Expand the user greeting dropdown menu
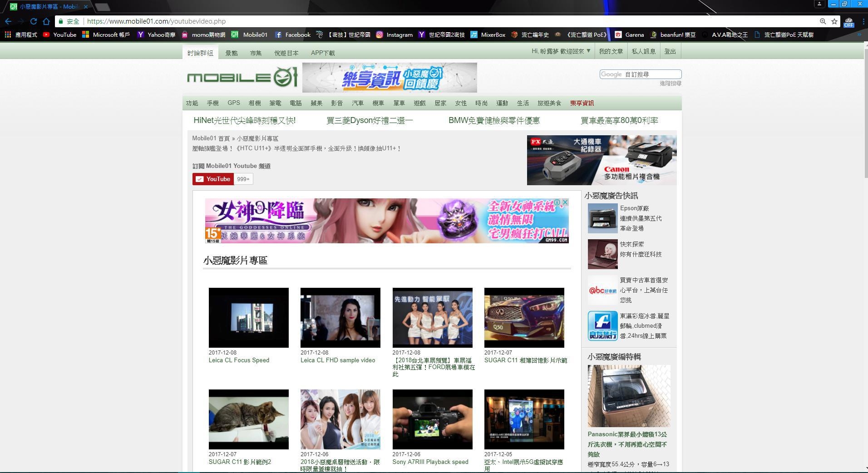868x473 pixels. (x=562, y=51)
